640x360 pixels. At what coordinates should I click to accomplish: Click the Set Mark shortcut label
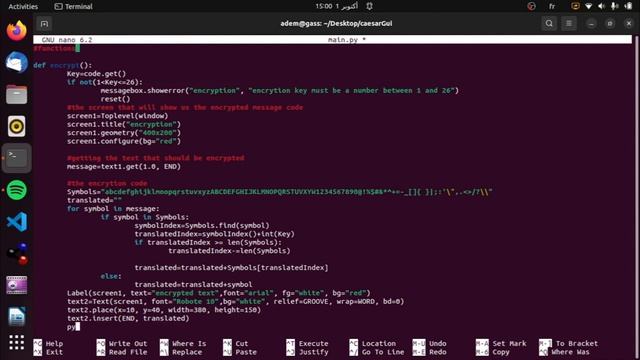pos(509,344)
